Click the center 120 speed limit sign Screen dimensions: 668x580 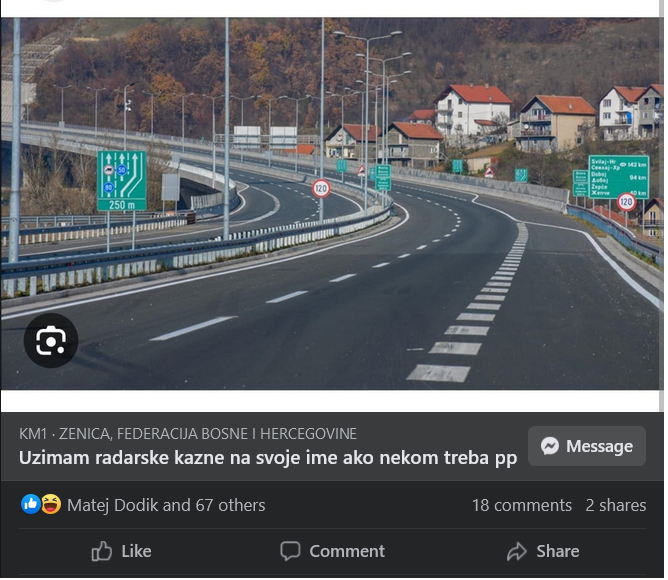point(322,189)
